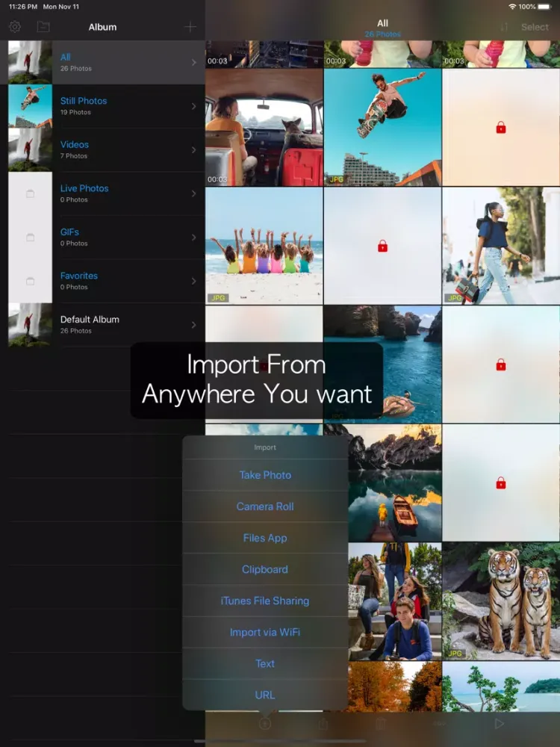Screen dimensions: 560x747
Task: Tap red lock icon right of lake boat photo
Action: click(x=501, y=483)
